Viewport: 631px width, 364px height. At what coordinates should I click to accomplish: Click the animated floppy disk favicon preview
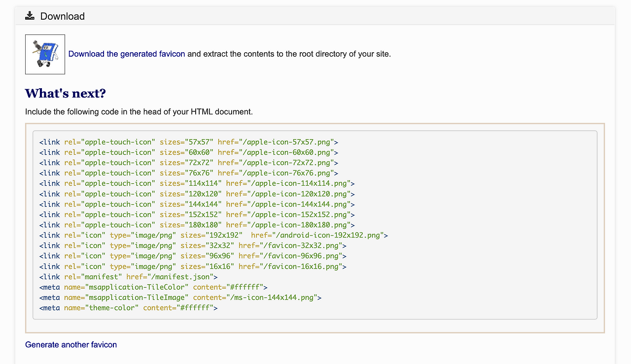pyautogui.click(x=45, y=54)
